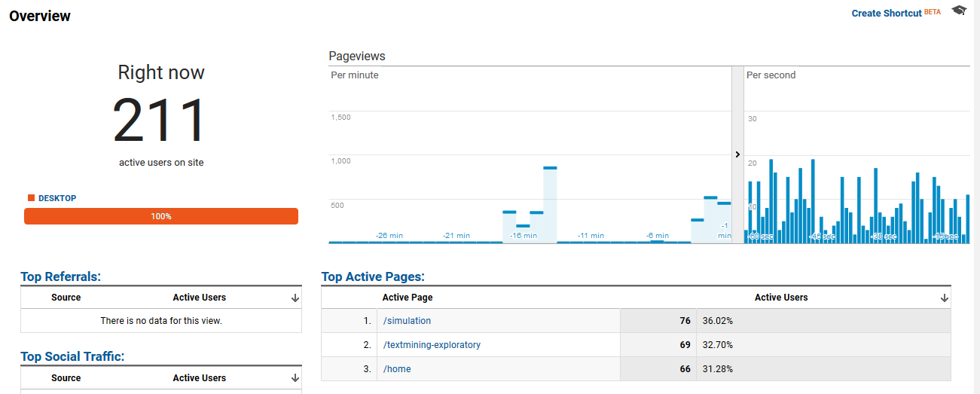Viewport: 980px width, 394px height.
Task: Collapse the chart using the chevron divider
Action: pyautogui.click(x=737, y=154)
